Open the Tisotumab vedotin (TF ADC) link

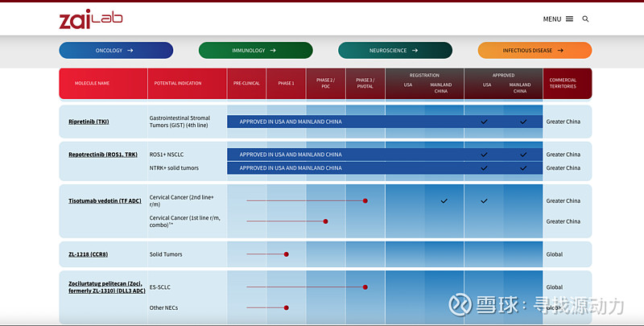tap(105, 200)
